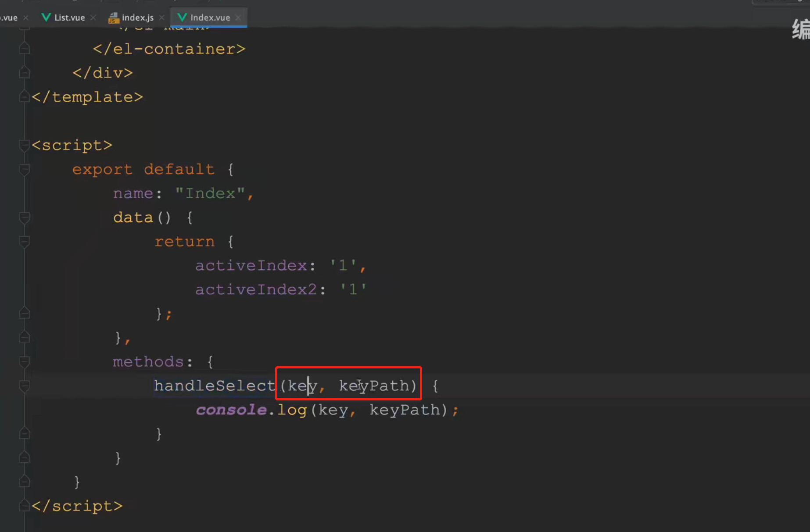Close the index.js tab

(x=161, y=18)
